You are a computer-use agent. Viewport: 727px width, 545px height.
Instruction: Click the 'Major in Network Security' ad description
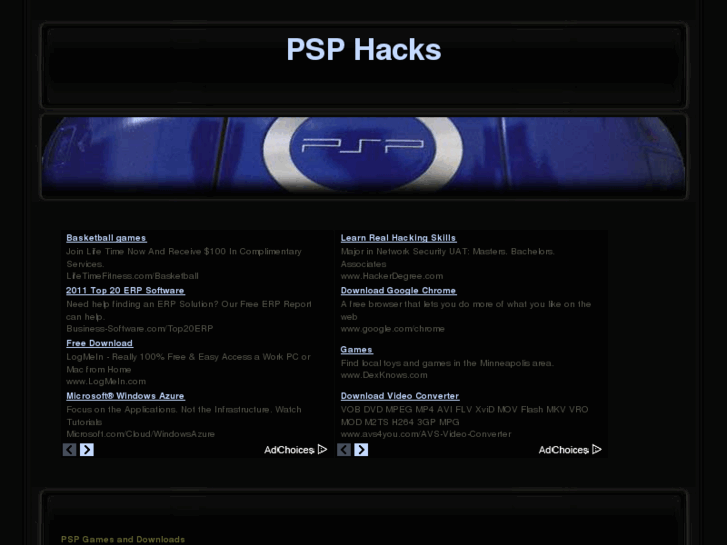(x=448, y=257)
